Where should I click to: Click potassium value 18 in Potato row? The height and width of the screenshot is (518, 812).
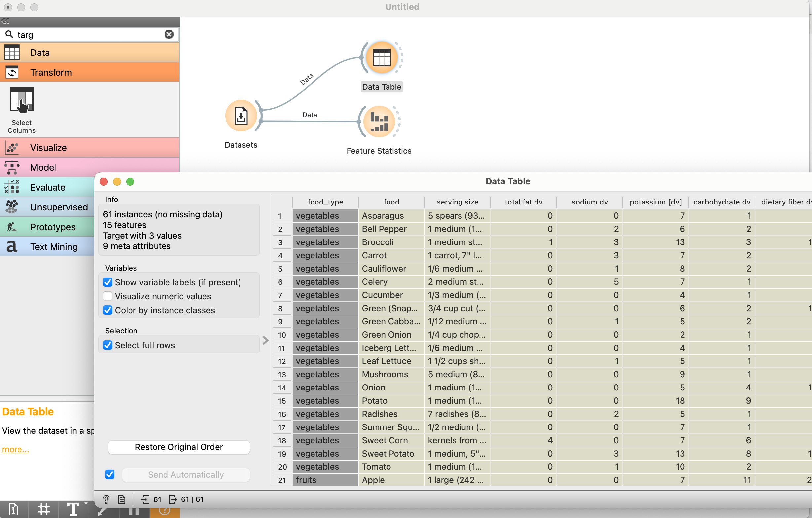[655, 401]
